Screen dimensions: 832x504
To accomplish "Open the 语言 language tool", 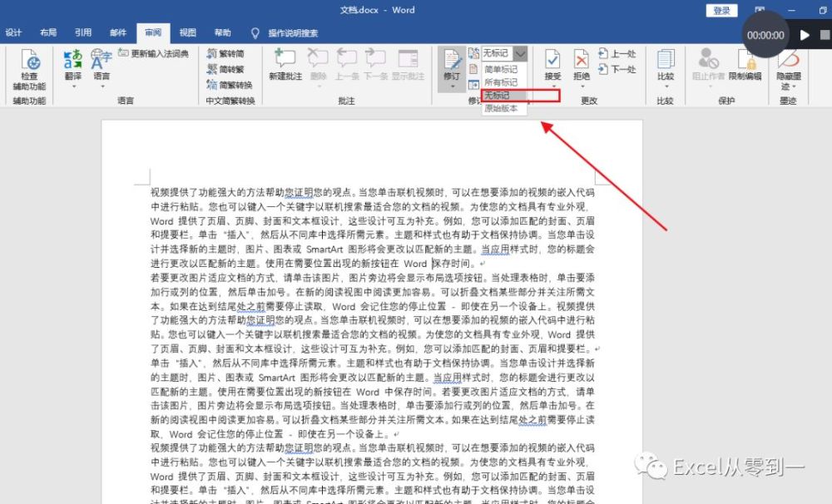I will [101, 65].
